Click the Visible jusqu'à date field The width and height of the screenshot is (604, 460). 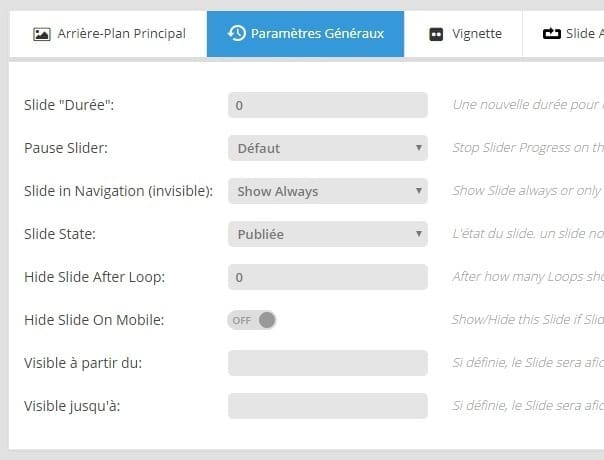click(x=328, y=406)
